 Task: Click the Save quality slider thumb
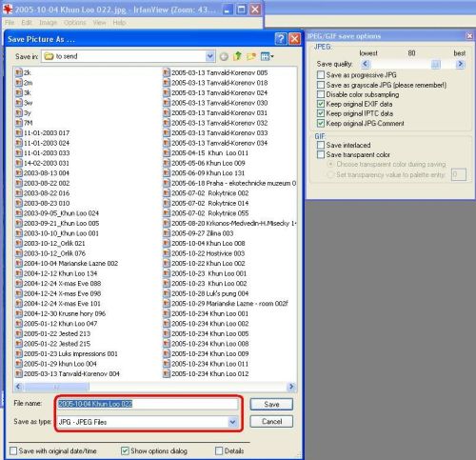[x=436, y=65]
